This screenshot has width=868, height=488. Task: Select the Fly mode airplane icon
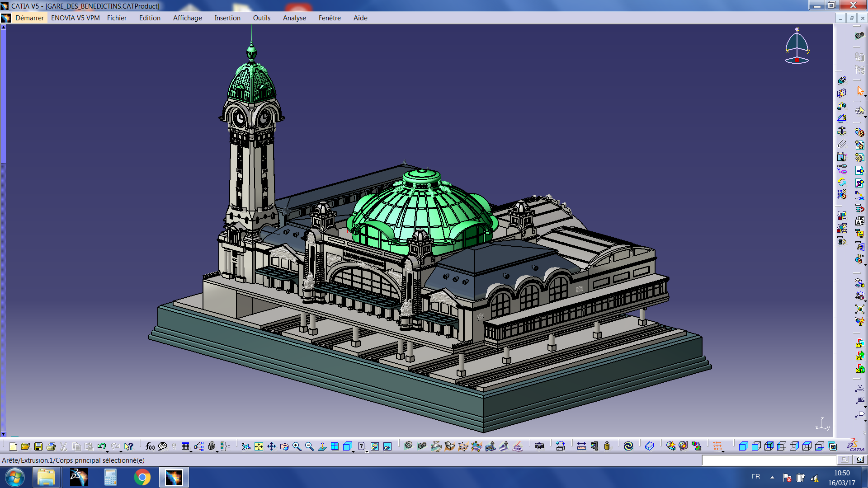pyautogui.click(x=246, y=446)
